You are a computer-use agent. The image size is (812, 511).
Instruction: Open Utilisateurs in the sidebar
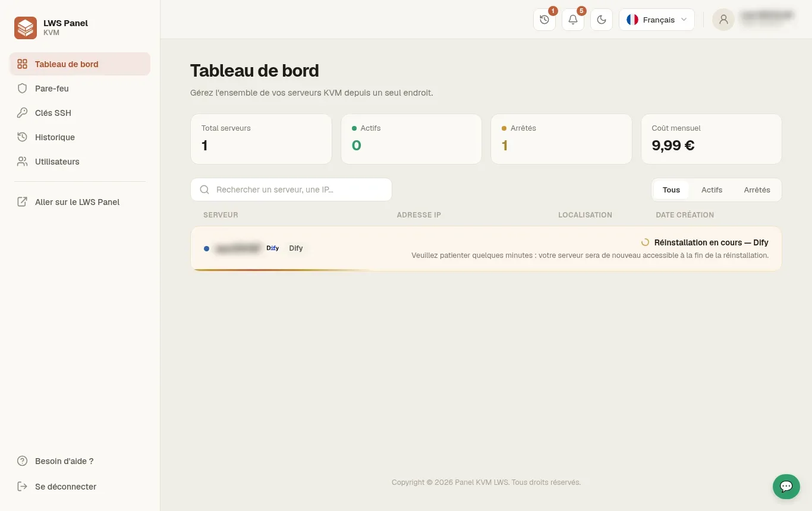point(80,162)
